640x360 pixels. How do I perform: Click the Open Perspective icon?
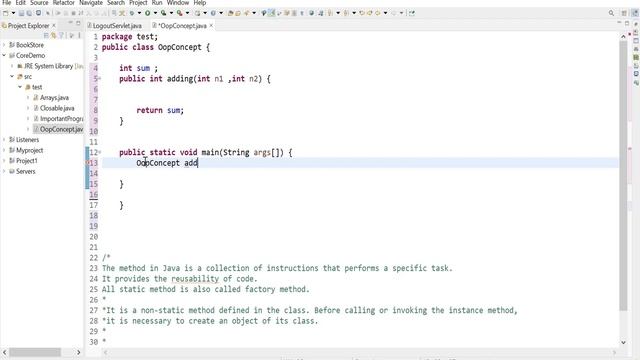tap(624, 13)
